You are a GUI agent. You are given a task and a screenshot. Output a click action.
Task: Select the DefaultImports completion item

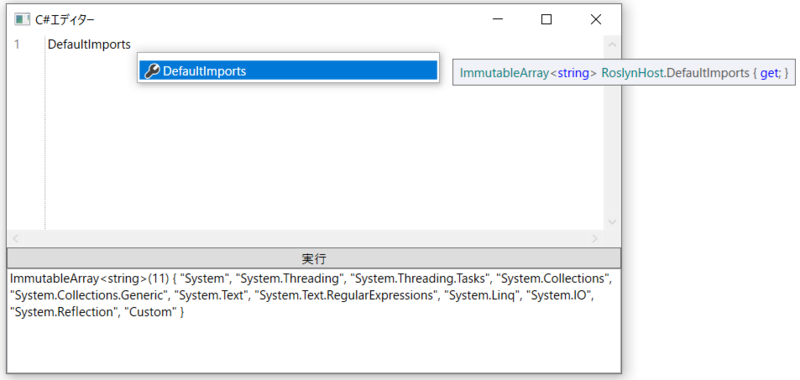288,71
